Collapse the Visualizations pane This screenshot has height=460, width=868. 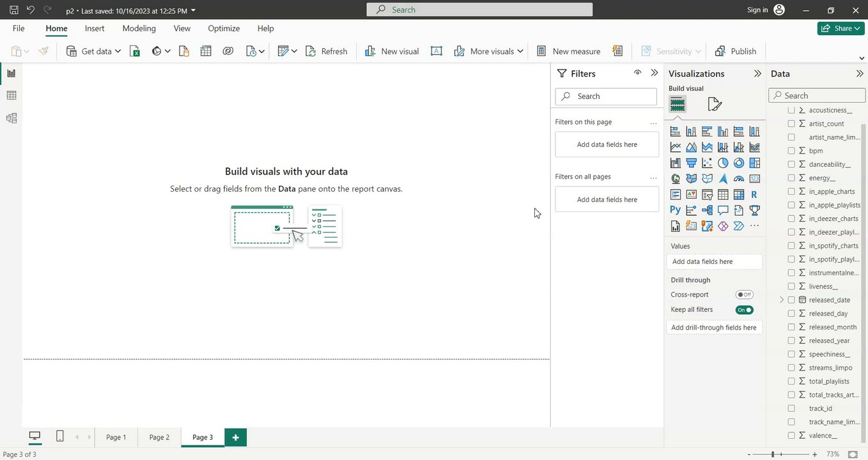pyautogui.click(x=757, y=73)
